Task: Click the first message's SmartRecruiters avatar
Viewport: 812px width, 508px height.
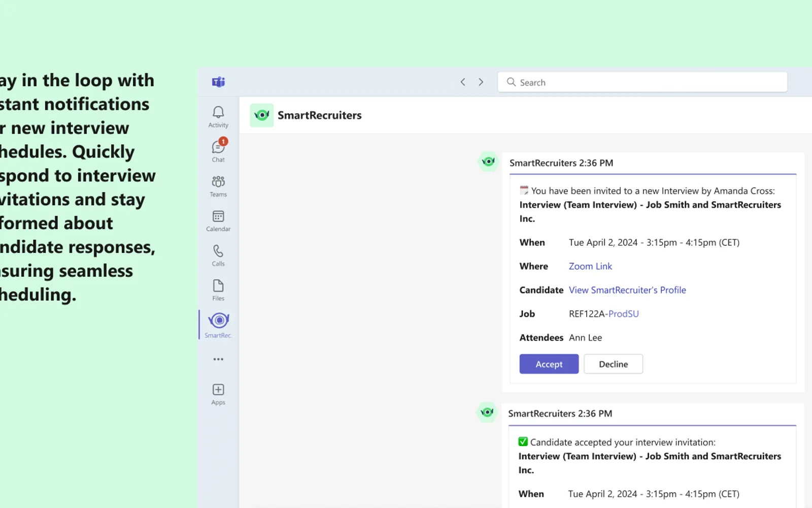Action: 488,162
